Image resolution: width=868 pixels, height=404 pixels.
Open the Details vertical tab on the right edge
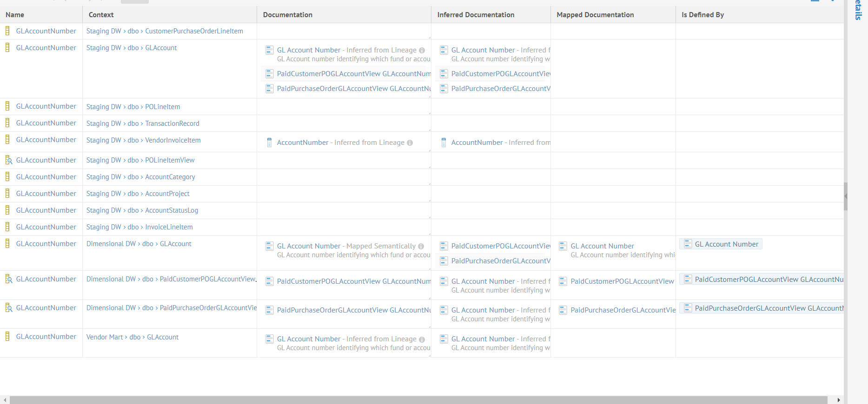858,10
